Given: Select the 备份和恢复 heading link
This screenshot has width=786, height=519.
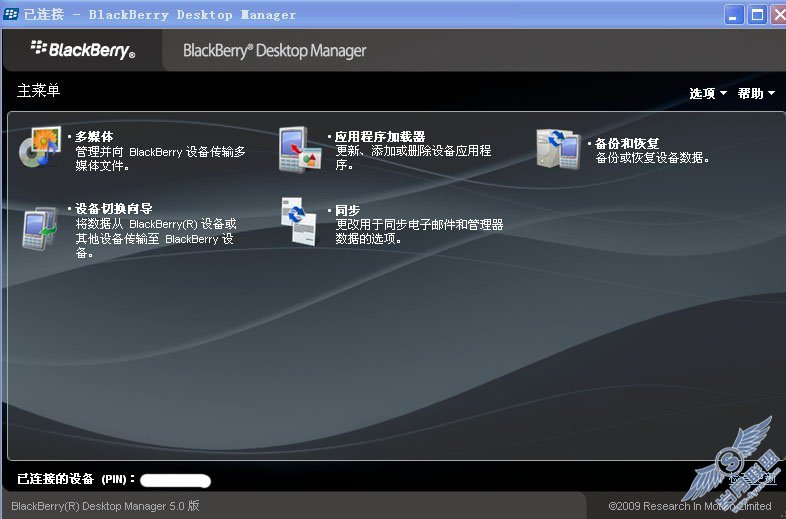Looking at the screenshot, I should pyautogui.click(x=627, y=143).
